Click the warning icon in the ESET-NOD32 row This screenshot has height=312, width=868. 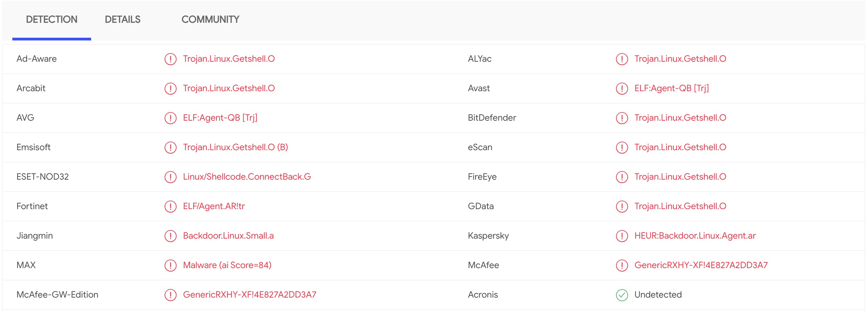coord(170,177)
